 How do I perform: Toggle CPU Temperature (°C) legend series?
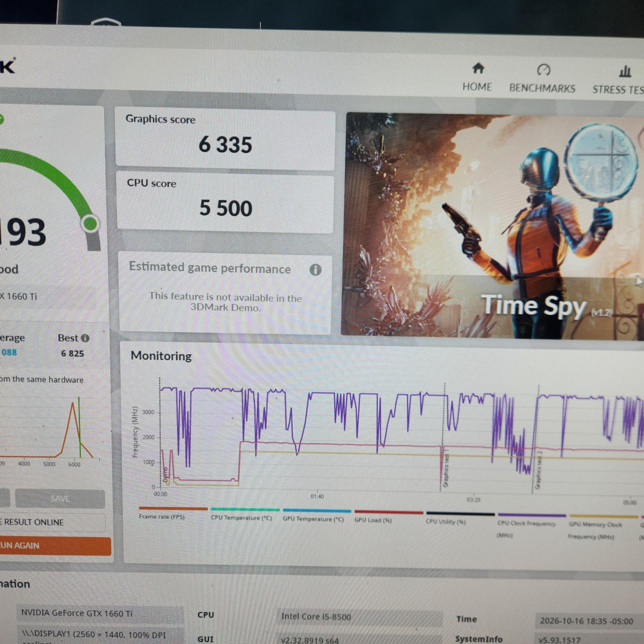click(x=245, y=515)
